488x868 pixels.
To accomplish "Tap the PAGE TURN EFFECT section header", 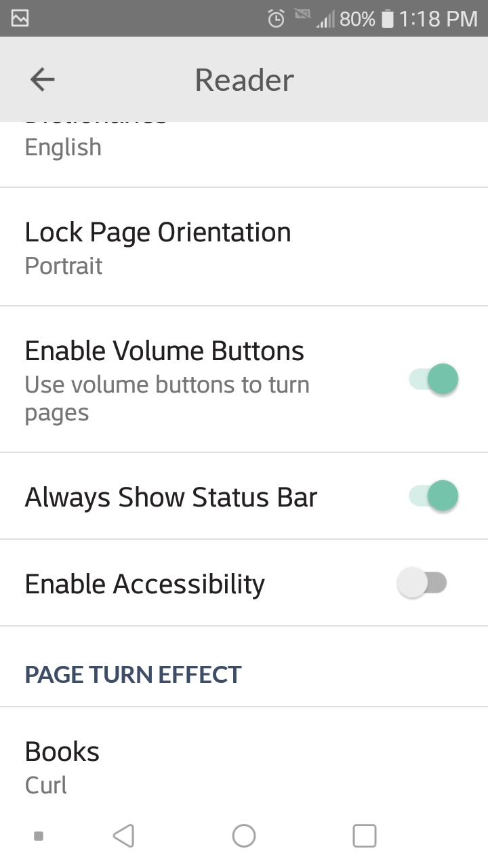I will [133, 675].
